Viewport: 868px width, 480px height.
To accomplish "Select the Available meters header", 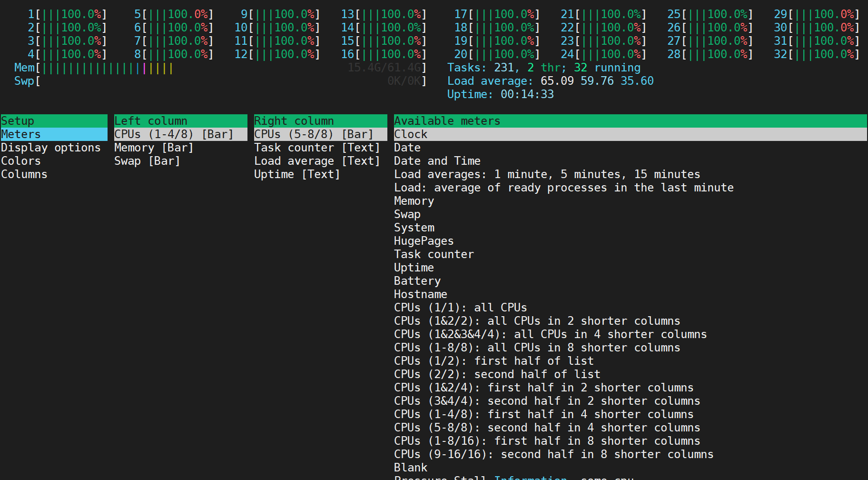I will [x=630, y=121].
